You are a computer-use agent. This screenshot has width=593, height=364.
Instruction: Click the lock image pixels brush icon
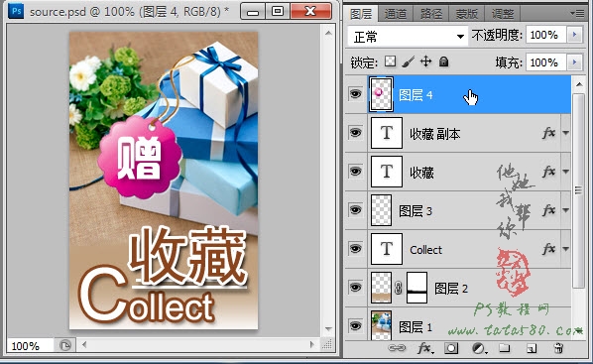click(x=409, y=61)
